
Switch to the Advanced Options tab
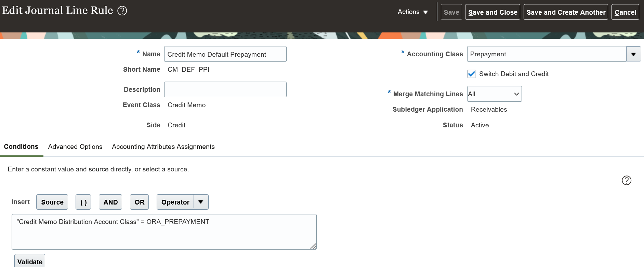coord(75,147)
